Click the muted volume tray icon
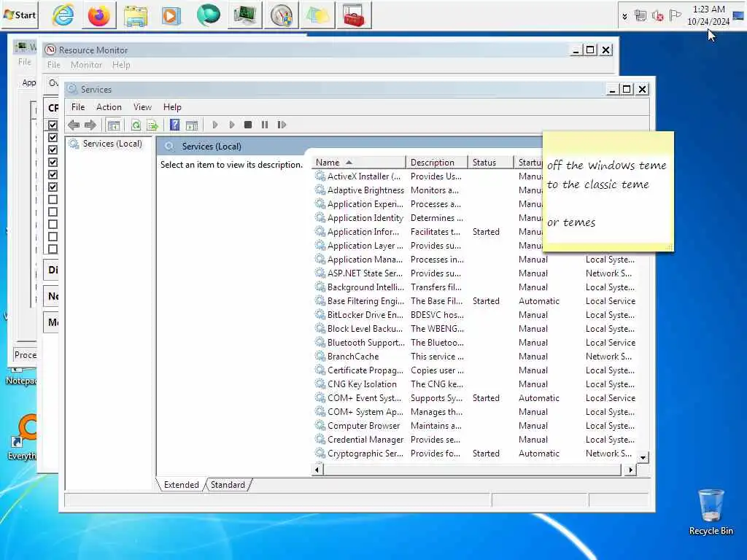Viewport: 747px width, 560px height. [657, 16]
